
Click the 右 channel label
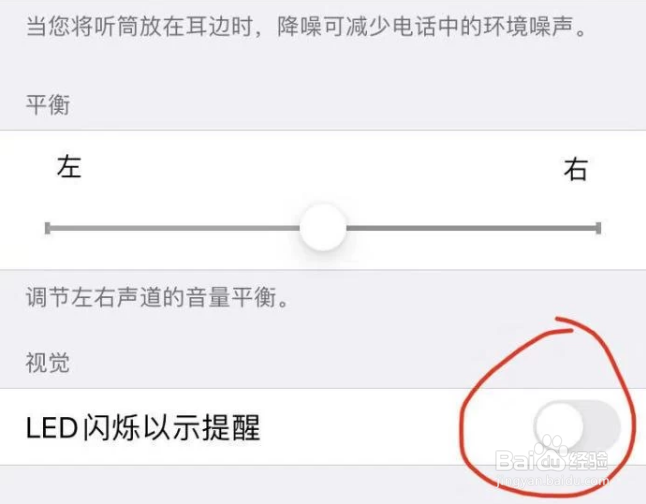[575, 169]
